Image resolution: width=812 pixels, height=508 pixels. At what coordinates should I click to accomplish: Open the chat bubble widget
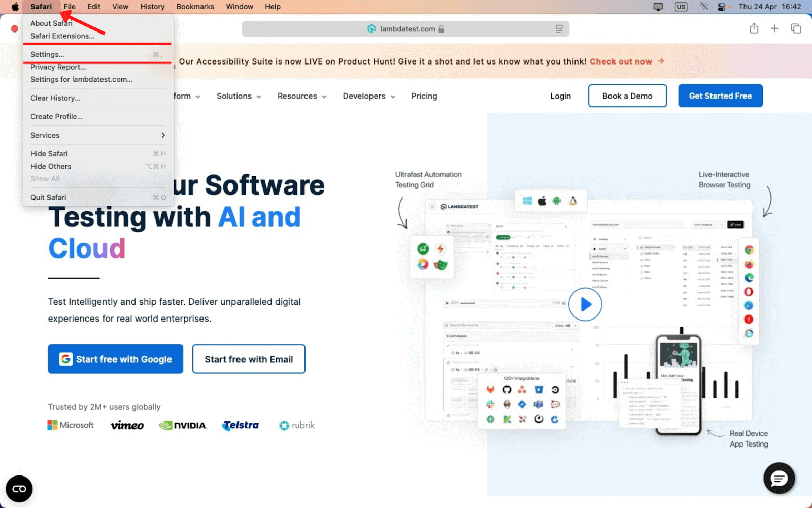779,478
